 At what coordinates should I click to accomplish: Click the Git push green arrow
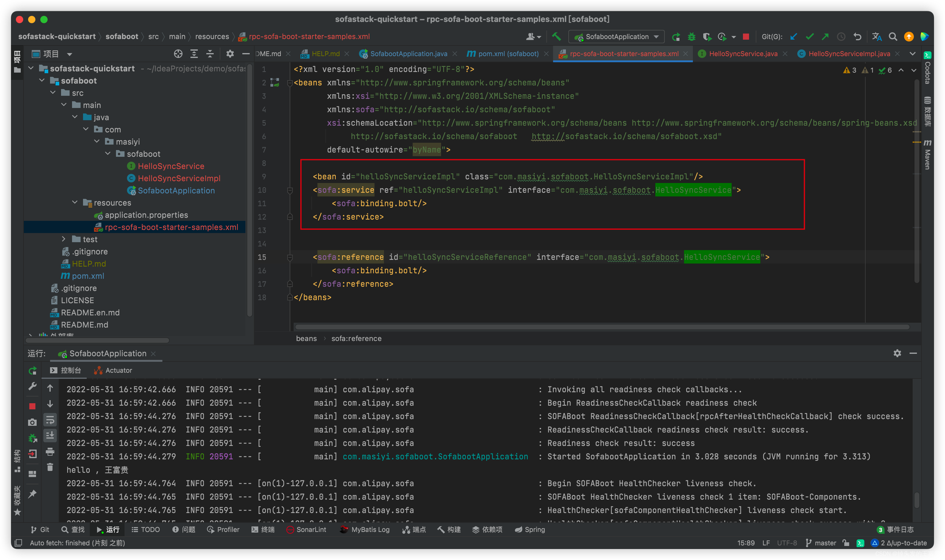click(x=825, y=37)
